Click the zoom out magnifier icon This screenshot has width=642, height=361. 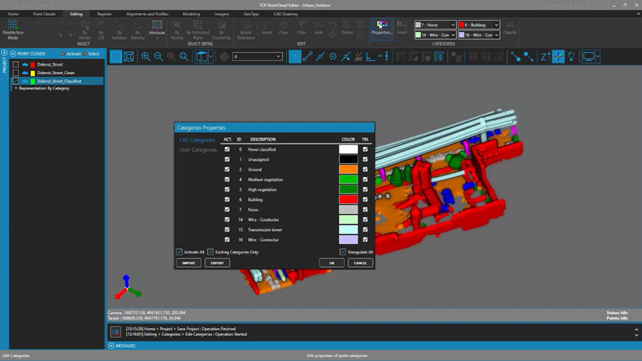[x=158, y=56]
